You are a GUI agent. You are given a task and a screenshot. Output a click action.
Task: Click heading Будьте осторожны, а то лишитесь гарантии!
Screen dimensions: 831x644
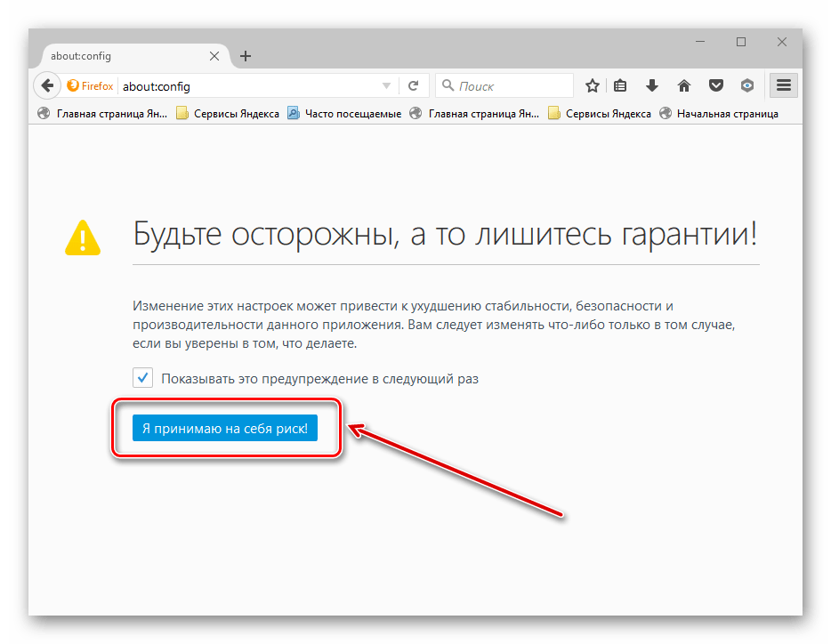pyautogui.click(x=445, y=234)
